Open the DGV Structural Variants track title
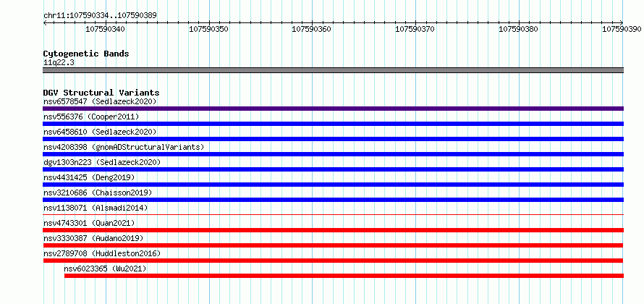Image resolution: width=644 pixels, height=304 pixels. pos(101,93)
